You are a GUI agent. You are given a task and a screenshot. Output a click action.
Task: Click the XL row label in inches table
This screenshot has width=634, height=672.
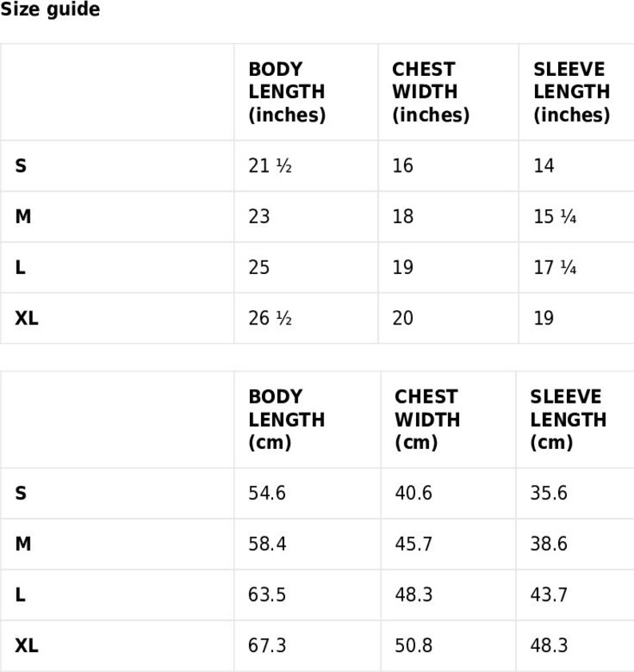click(26, 318)
